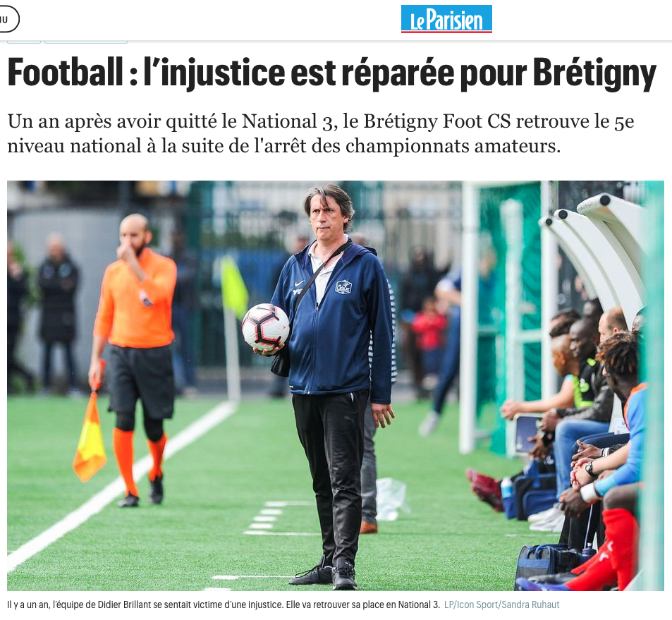Click the soccer ball in the photo

point(265,327)
